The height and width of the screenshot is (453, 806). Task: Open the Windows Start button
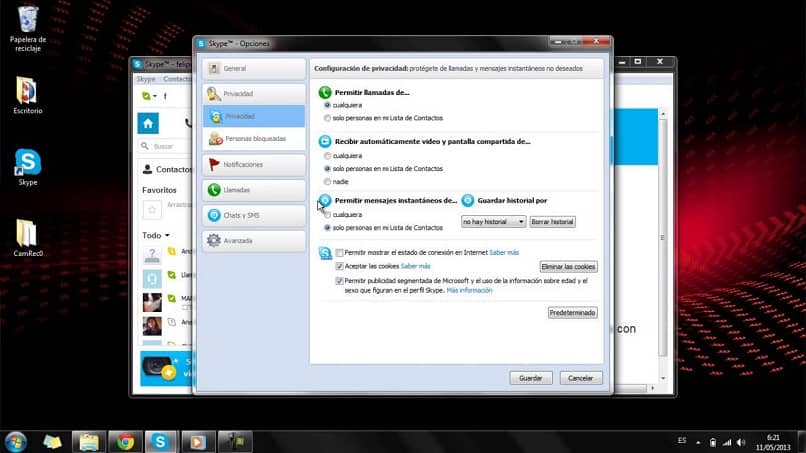tap(15, 442)
